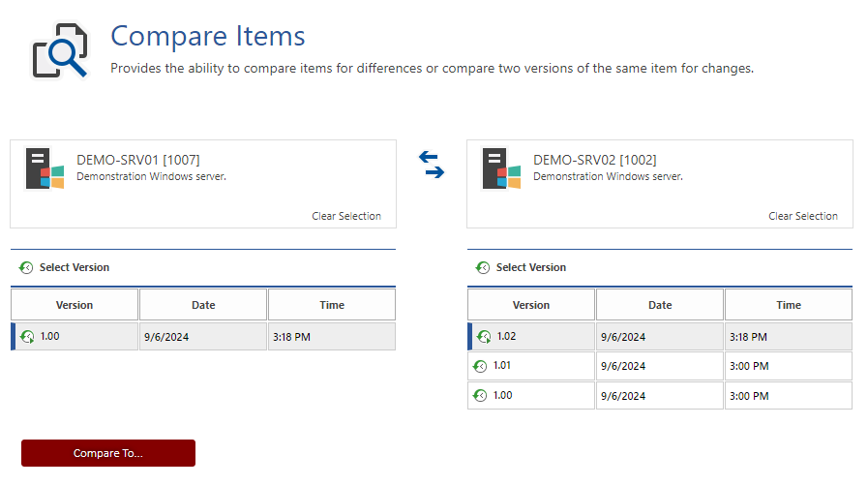Sort right table by Date header
This screenshot has width=868, height=486.
660,304
